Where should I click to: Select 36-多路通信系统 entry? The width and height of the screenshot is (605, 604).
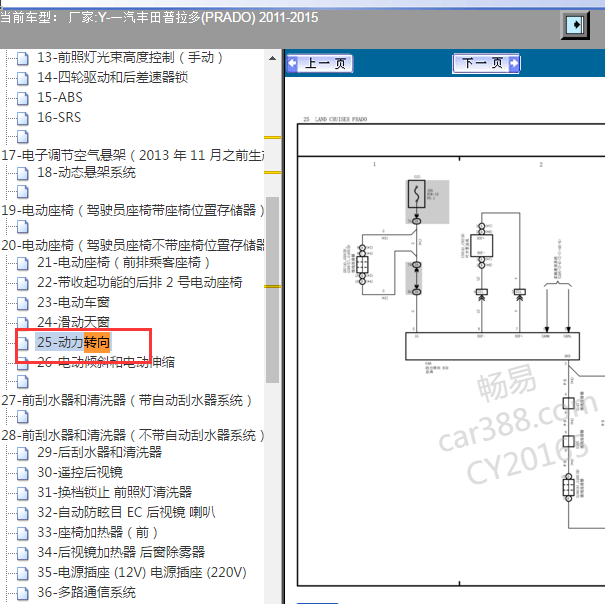click(x=86, y=592)
